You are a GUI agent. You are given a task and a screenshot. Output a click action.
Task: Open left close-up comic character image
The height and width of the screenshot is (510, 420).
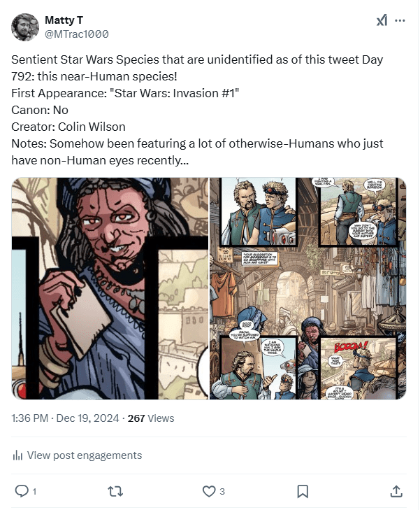click(x=110, y=288)
